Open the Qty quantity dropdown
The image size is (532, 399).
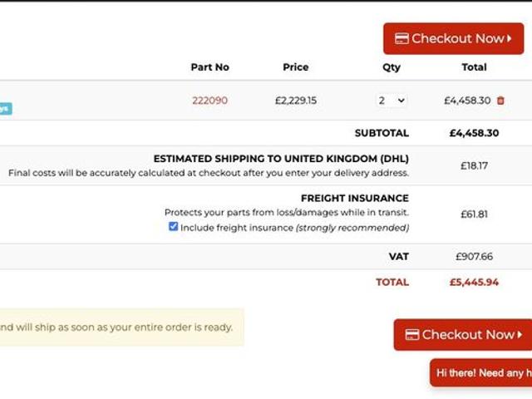(391, 101)
